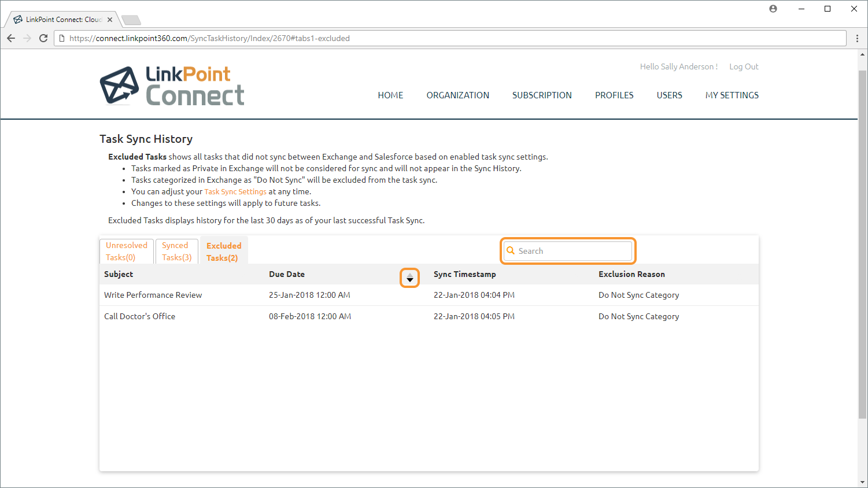The image size is (868, 488).
Task: Click Do Not Sync Category for Performance Review
Action: (639, 295)
